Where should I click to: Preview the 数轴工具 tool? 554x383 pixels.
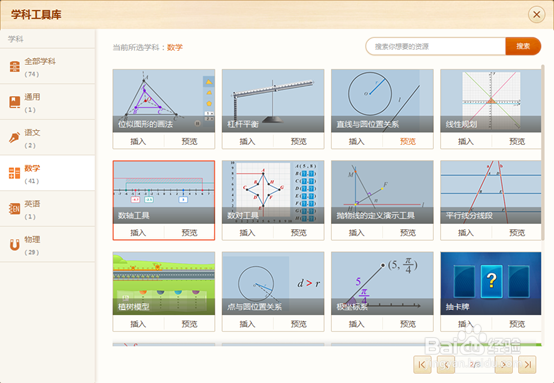tap(189, 232)
